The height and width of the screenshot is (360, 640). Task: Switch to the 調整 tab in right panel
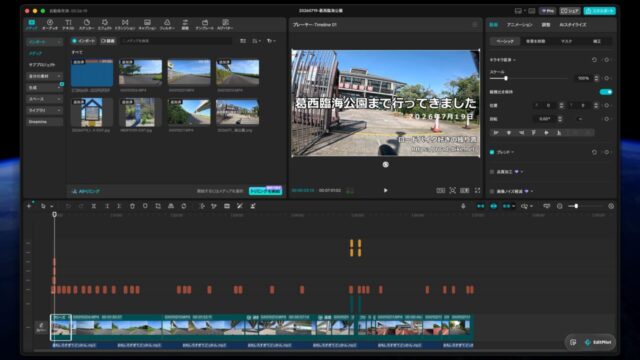click(546, 25)
